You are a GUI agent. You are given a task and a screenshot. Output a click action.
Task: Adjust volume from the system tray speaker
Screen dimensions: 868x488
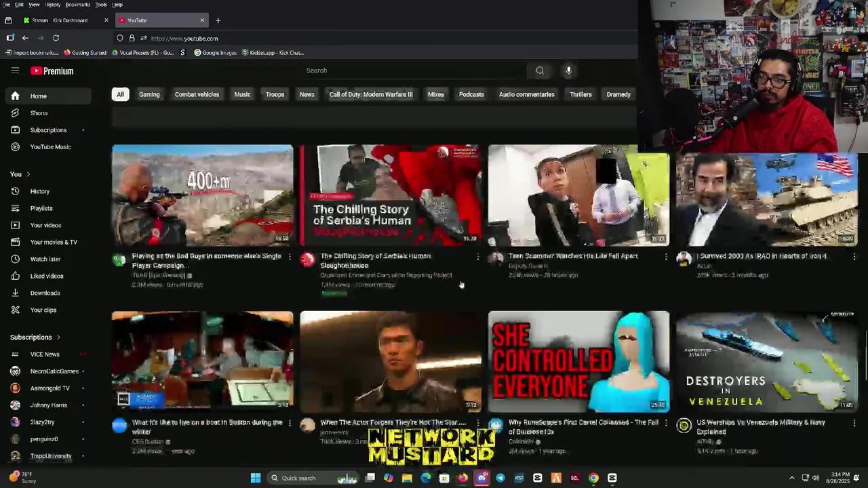pyautogui.click(x=815, y=478)
